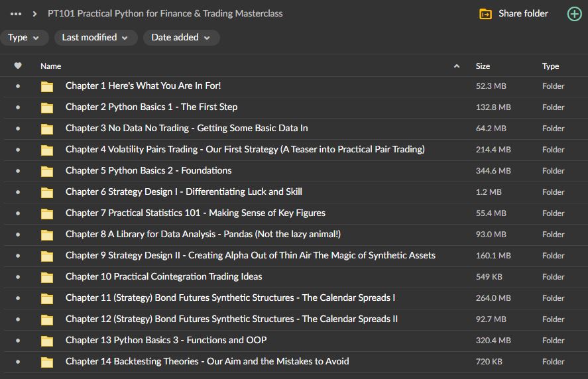588x379 pixels.
Task: Open the Type filter dropdown
Action: (x=24, y=38)
